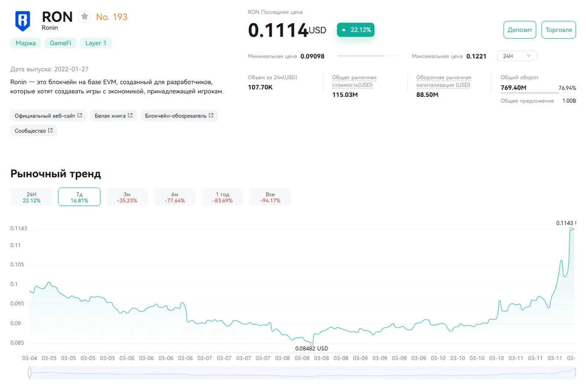Open the 24H price range dropdown
Viewport: 586px width, 392px height.
point(517,56)
